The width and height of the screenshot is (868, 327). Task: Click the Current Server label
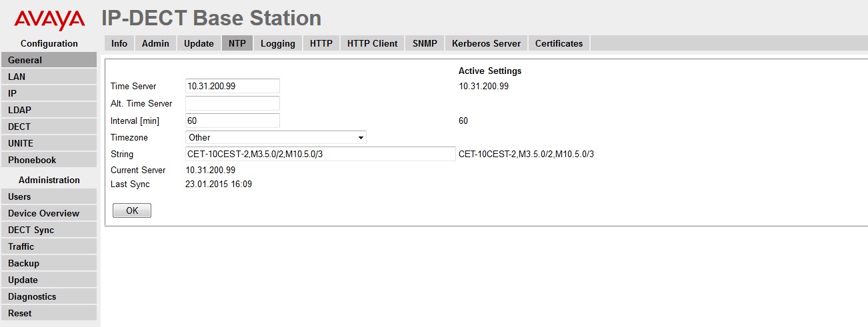click(x=138, y=170)
